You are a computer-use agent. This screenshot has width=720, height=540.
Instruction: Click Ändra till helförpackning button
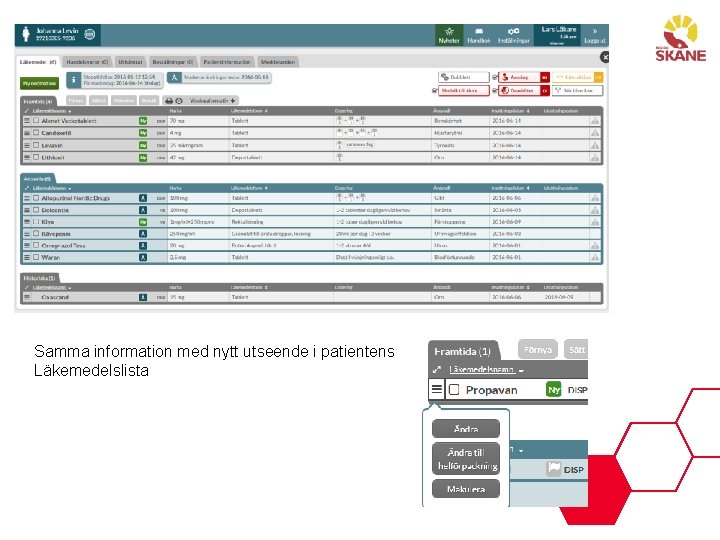pos(466,459)
